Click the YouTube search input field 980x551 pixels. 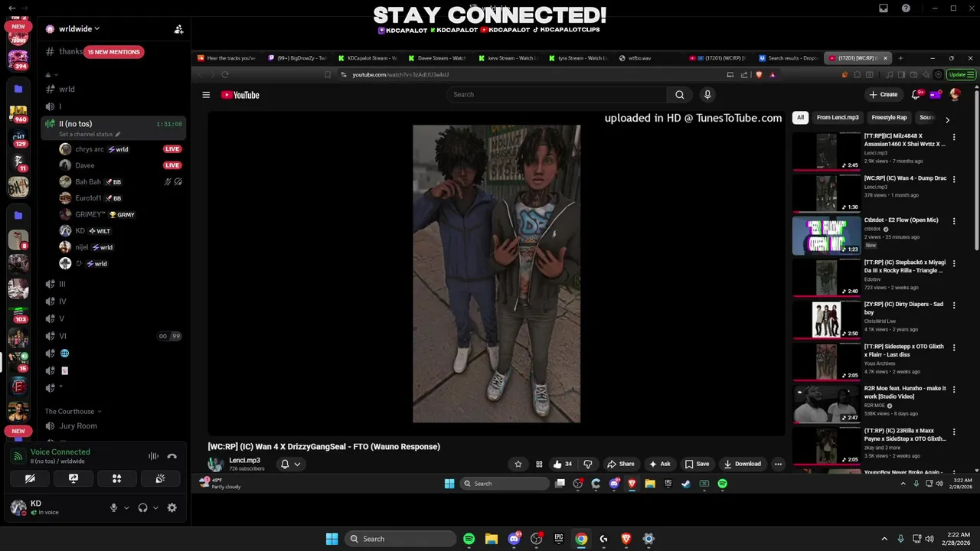(x=557, y=95)
